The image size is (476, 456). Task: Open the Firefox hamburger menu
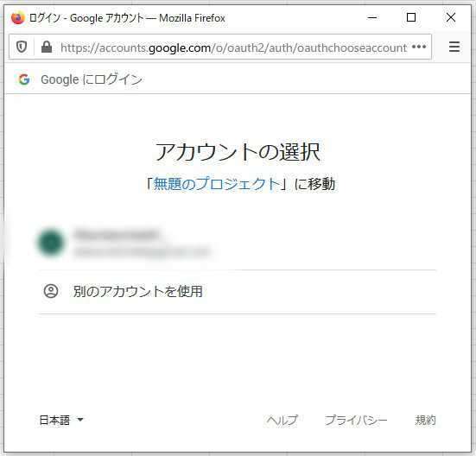[454, 47]
